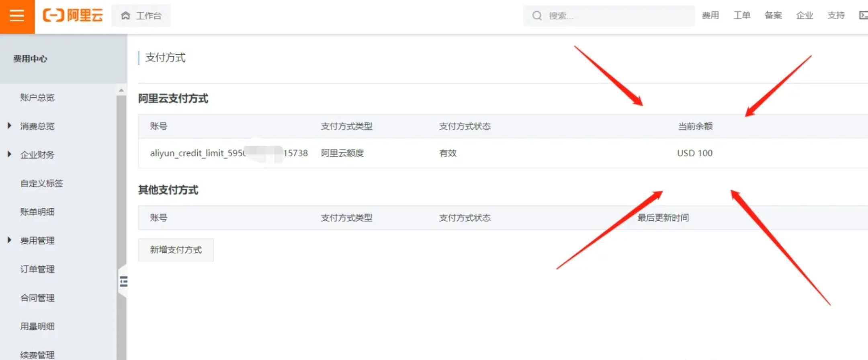This screenshot has height=360, width=868.
Task: Open the hamburger main menu
Action: coord(17,16)
